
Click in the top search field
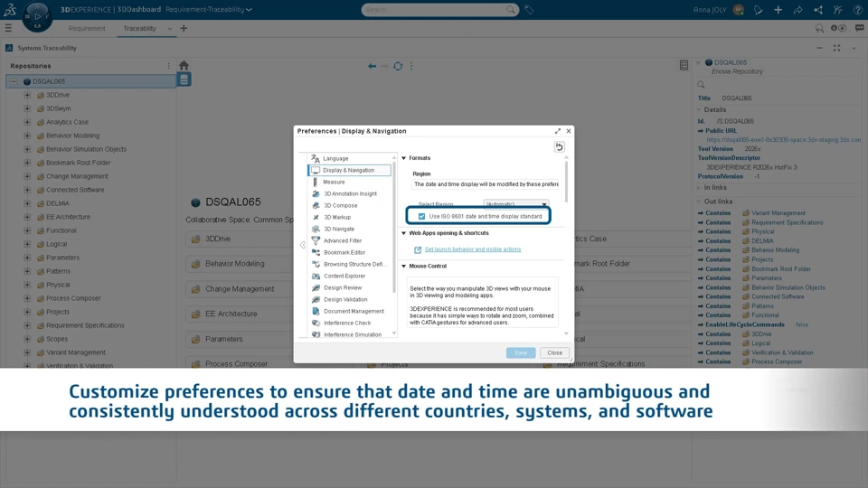[433, 9]
